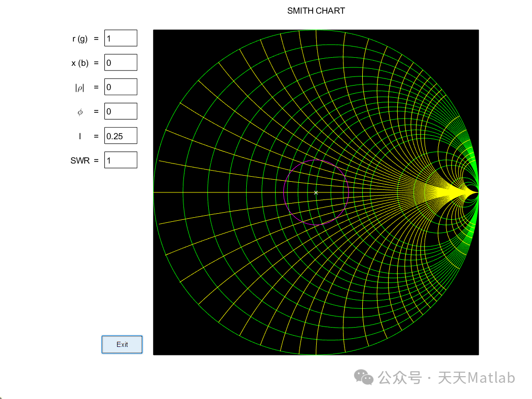532x399 pixels.
Task: Click the x (b) input field
Action: coord(121,62)
